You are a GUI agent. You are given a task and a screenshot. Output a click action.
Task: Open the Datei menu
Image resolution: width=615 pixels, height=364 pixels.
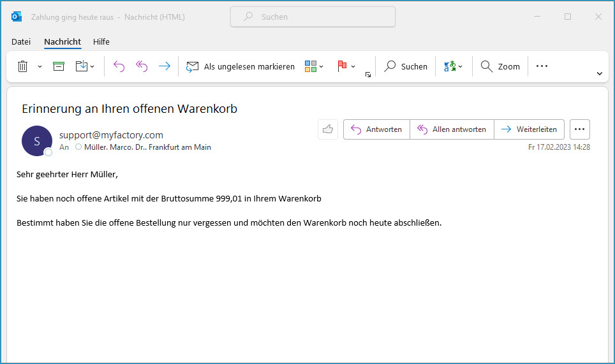21,42
